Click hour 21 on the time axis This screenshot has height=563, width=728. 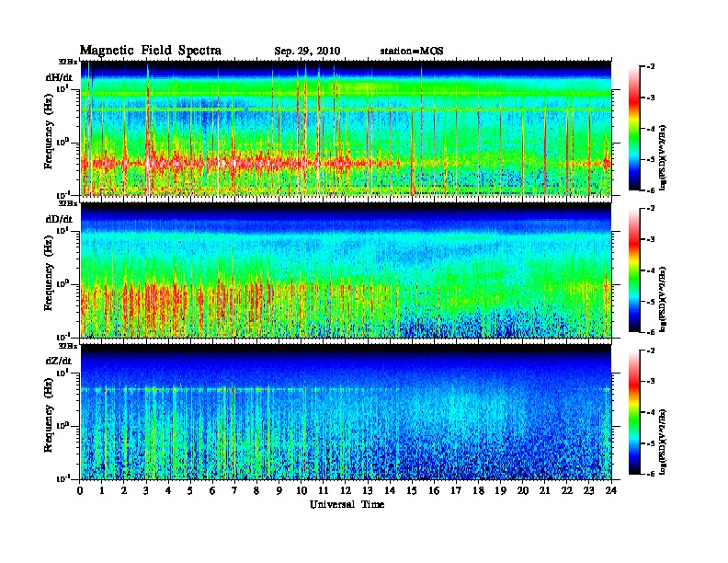point(544,491)
